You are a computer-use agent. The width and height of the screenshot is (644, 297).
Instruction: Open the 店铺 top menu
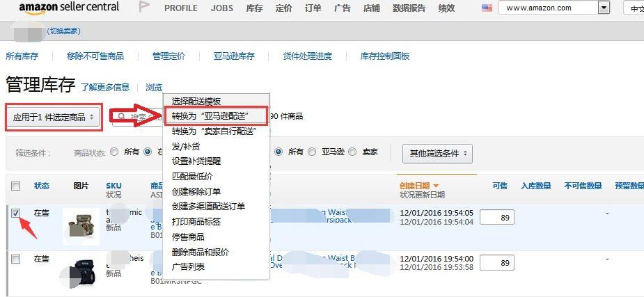[x=372, y=8]
